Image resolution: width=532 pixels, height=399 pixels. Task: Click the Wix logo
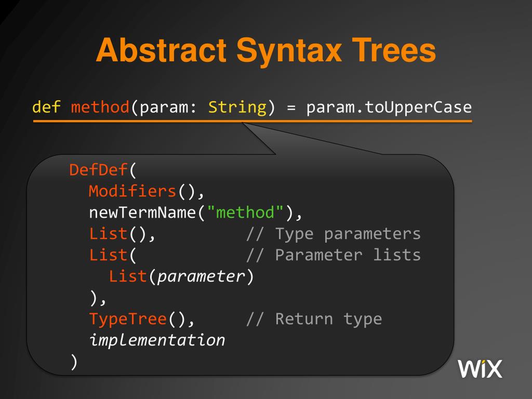tap(480, 368)
